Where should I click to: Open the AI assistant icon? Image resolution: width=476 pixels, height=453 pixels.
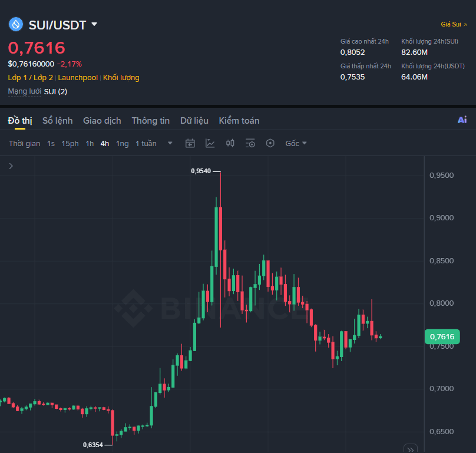click(462, 120)
